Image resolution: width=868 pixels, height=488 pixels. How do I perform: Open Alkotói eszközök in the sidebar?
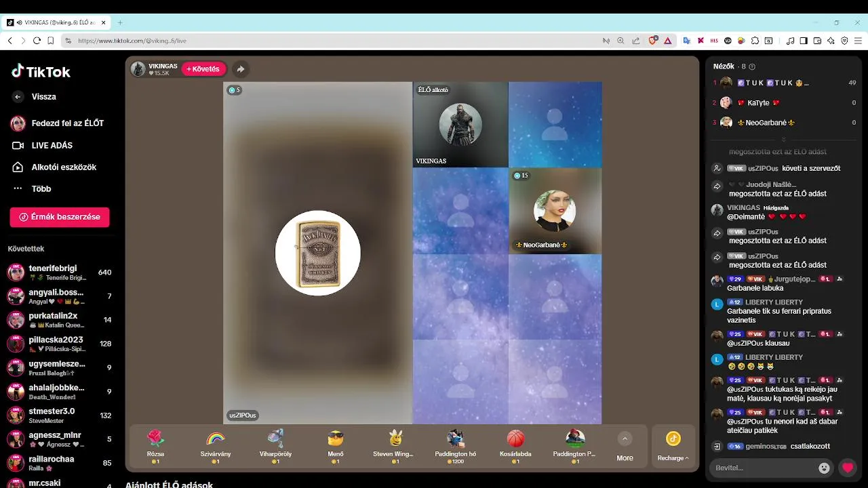pos(54,167)
